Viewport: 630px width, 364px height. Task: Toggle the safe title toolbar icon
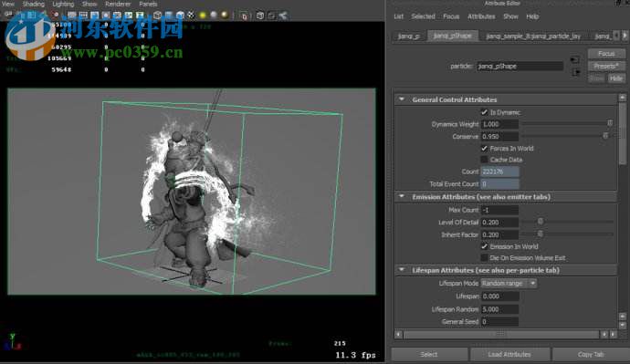(140, 16)
